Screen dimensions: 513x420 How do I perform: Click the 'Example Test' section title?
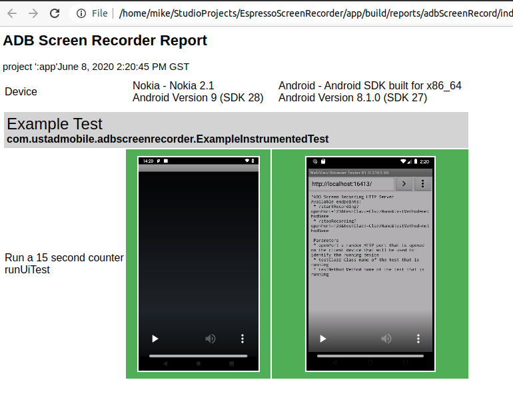tap(55, 124)
